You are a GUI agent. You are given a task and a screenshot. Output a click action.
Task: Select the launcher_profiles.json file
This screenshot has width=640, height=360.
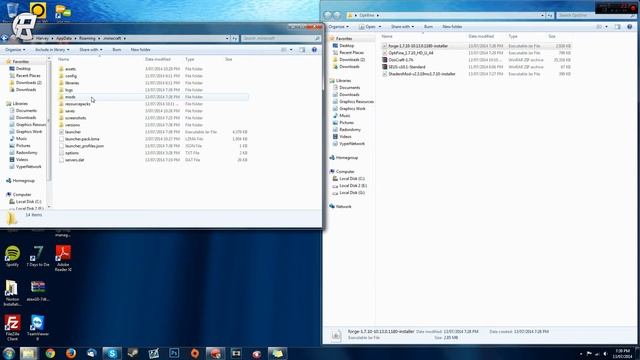tap(84, 146)
